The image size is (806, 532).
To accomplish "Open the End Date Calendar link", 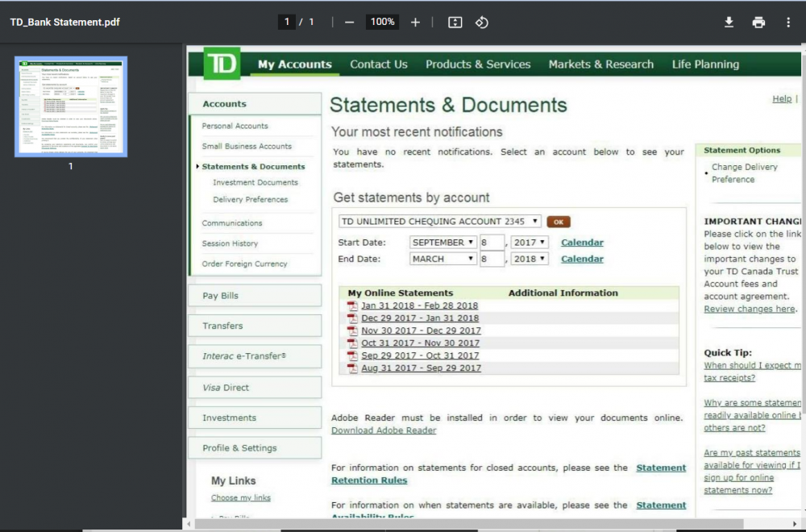I will point(582,259).
